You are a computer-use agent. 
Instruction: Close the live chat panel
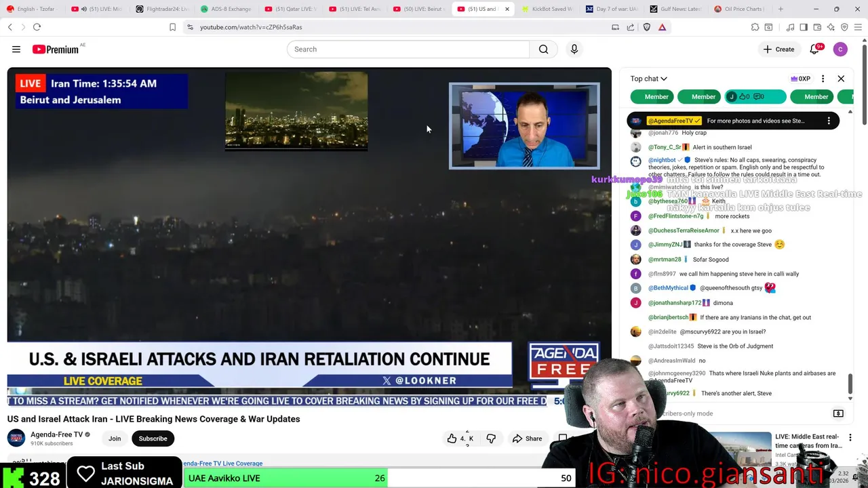tap(841, 79)
